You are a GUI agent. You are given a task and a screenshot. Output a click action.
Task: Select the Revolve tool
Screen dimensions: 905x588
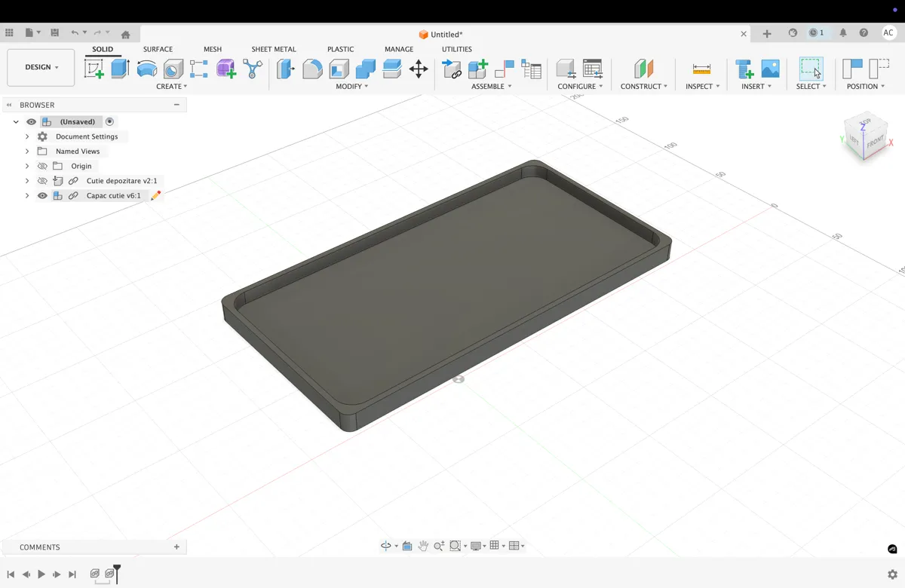(147, 69)
